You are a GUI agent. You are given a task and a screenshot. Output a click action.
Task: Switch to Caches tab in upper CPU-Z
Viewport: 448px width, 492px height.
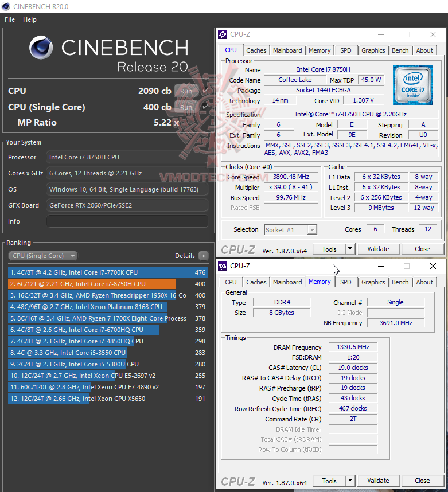(256, 50)
